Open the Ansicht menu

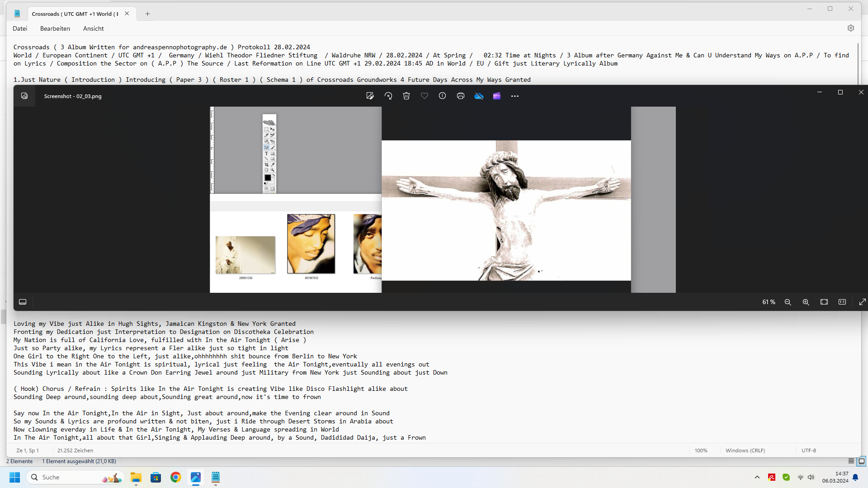tap(94, 28)
